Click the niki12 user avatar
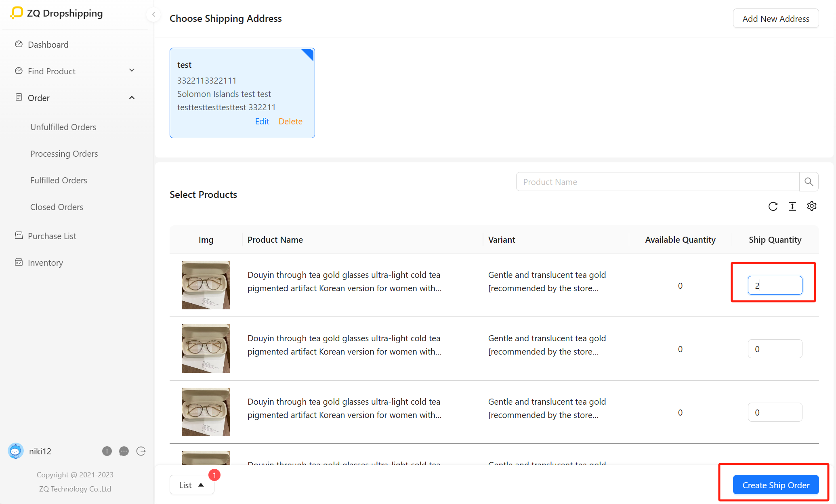This screenshot has width=836, height=504. [16, 451]
